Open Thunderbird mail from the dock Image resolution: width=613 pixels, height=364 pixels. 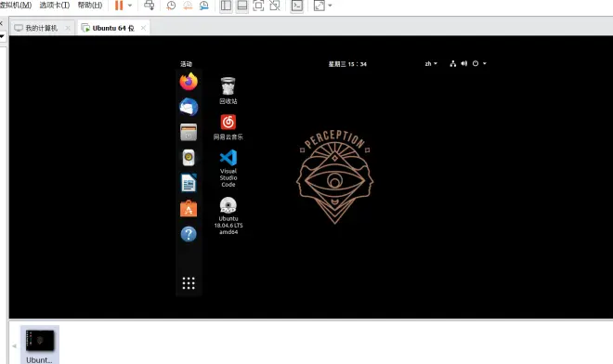tap(189, 107)
